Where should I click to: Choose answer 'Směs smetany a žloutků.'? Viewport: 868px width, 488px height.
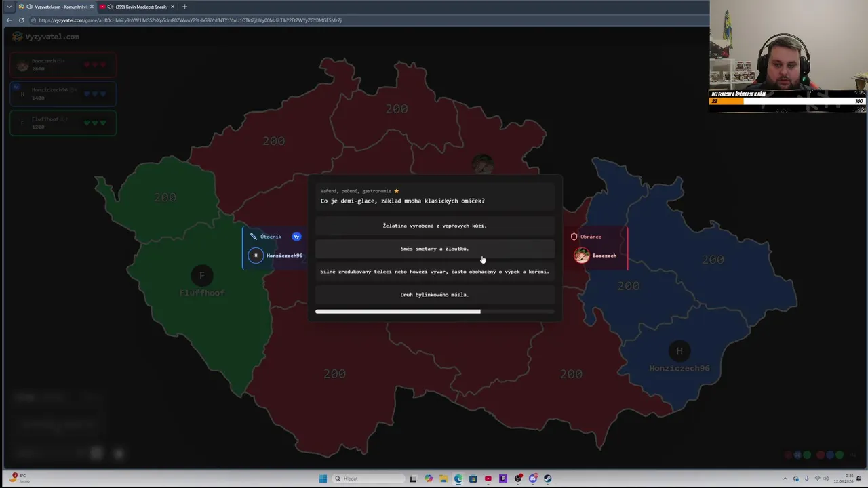click(x=435, y=249)
